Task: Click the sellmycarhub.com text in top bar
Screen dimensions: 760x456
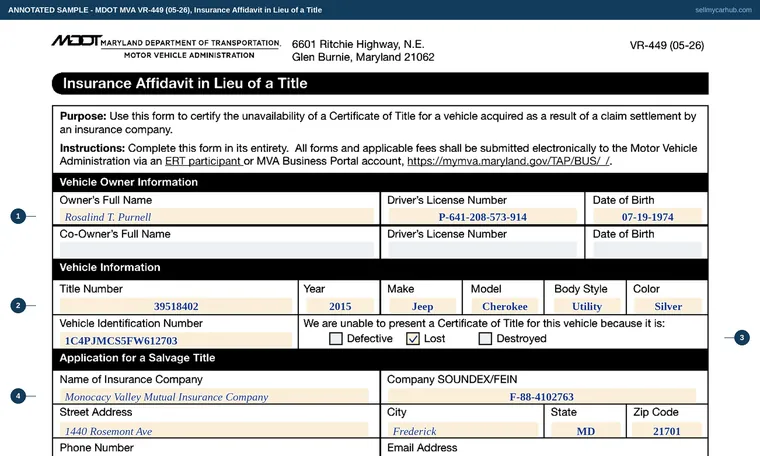Action: tap(723, 10)
